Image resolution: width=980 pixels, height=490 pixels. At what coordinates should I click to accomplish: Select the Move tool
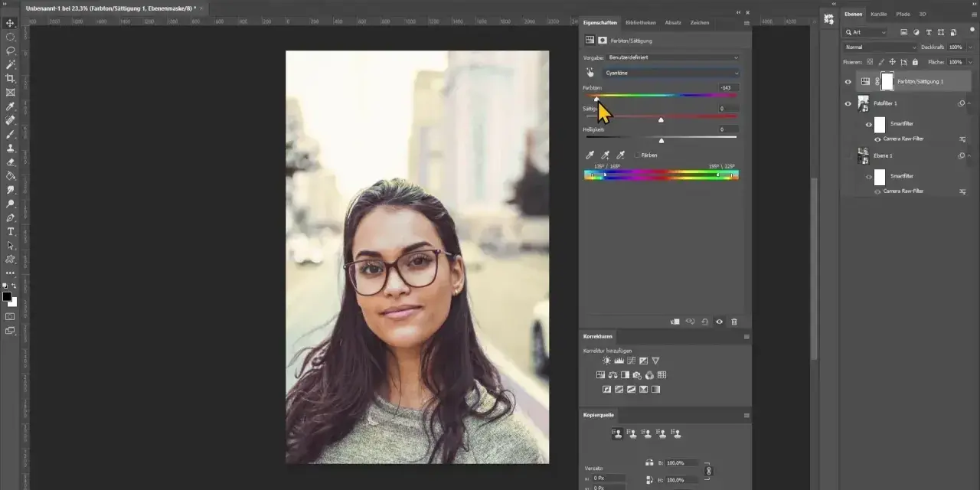pos(10,23)
